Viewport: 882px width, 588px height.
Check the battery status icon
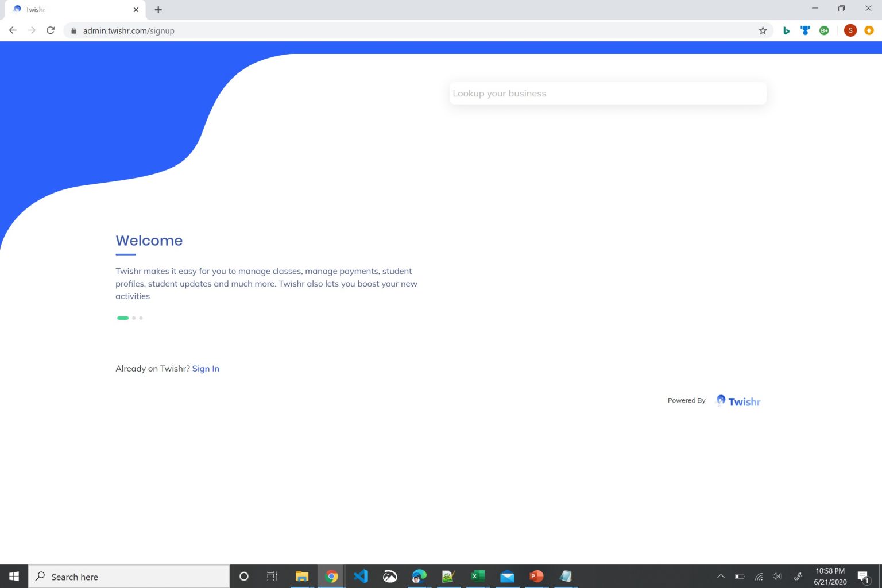[740, 577]
